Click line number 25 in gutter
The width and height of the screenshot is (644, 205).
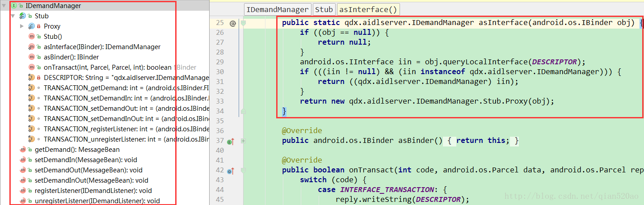pos(219,23)
